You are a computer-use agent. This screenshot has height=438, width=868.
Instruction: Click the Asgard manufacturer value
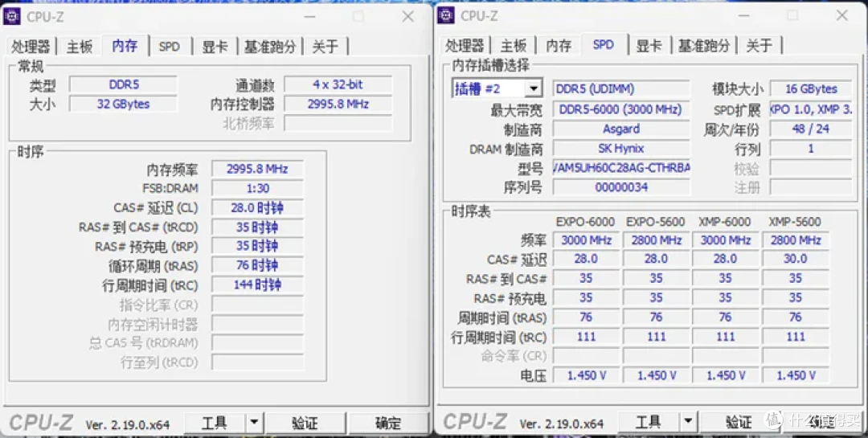(621, 129)
